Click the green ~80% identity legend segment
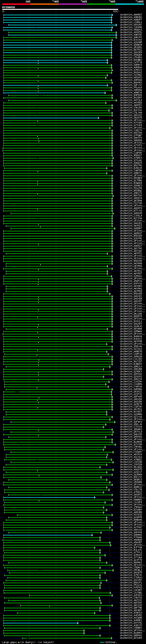Image resolution: width=146 pixels, height=644 pixels. click(x=101, y=4)
